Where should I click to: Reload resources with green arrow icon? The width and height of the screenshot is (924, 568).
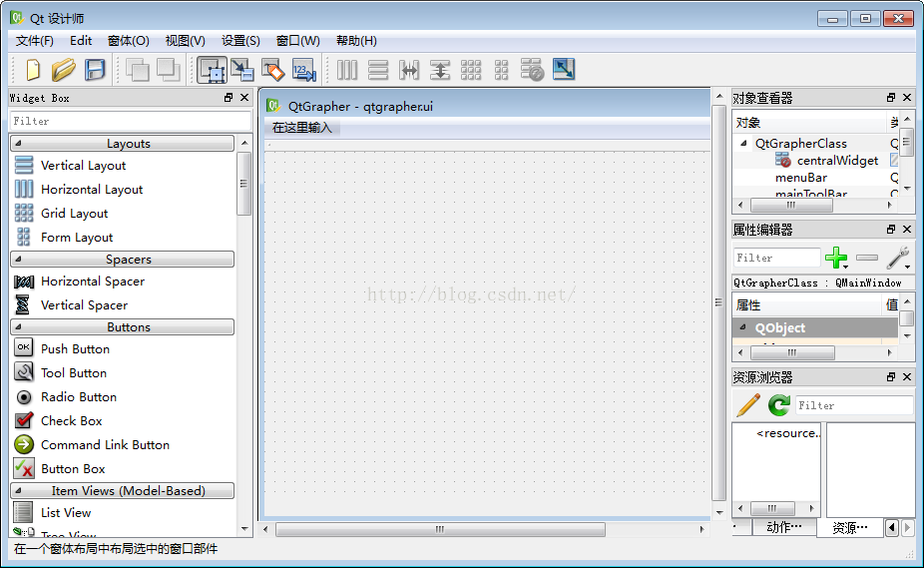[779, 405]
